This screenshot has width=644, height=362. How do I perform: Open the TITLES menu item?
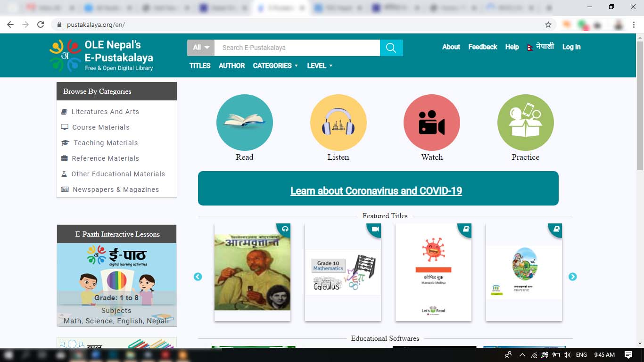tap(200, 66)
